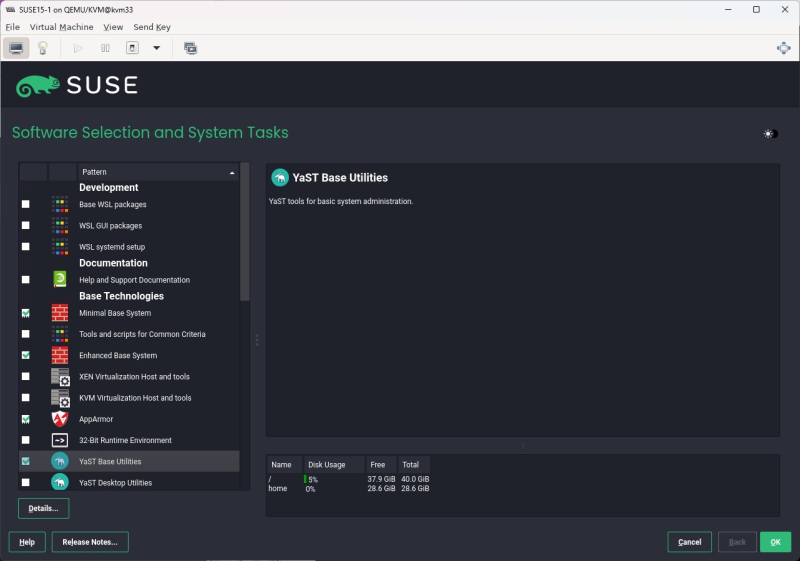Click the root disk usage 5% bar
The image size is (800, 561).
point(305,479)
